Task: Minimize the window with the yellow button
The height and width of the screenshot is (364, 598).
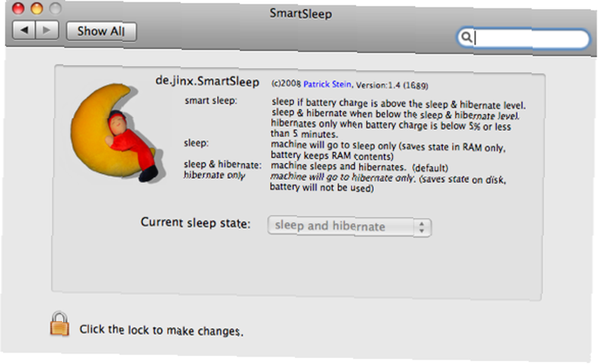Action: tap(36, 8)
